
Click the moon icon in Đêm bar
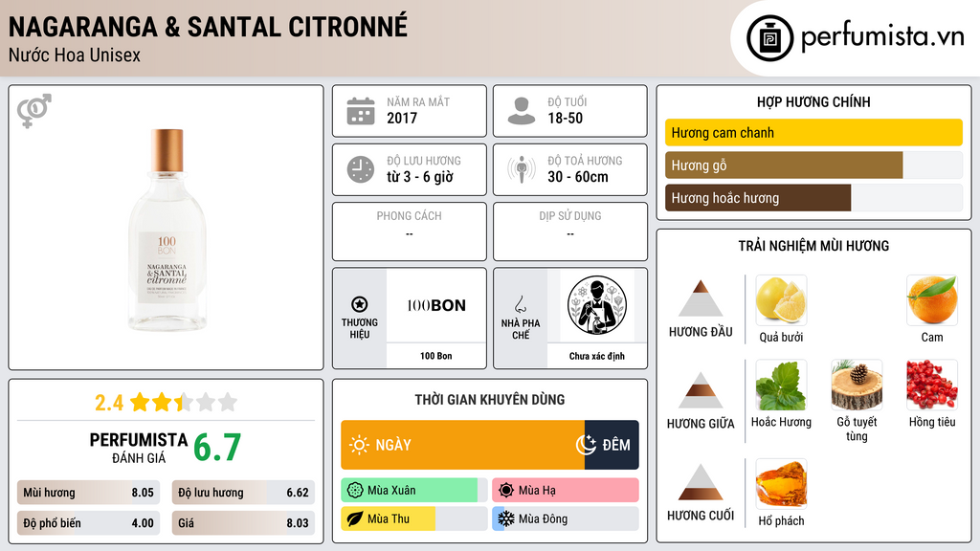586,445
